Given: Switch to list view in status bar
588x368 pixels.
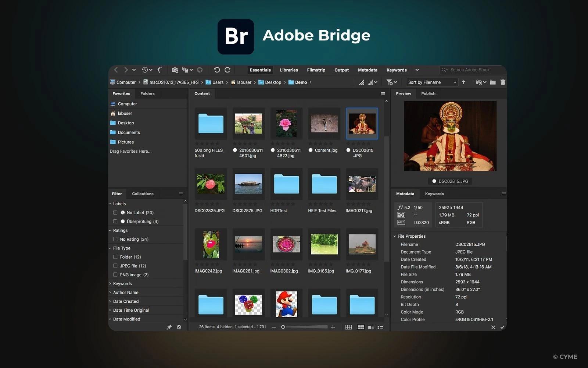Looking at the screenshot, I should (x=380, y=327).
